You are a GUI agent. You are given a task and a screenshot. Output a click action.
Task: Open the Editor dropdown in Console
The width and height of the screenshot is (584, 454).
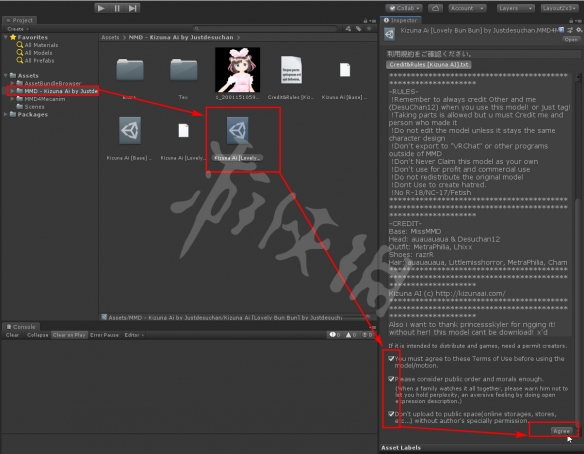pyautogui.click(x=134, y=335)
